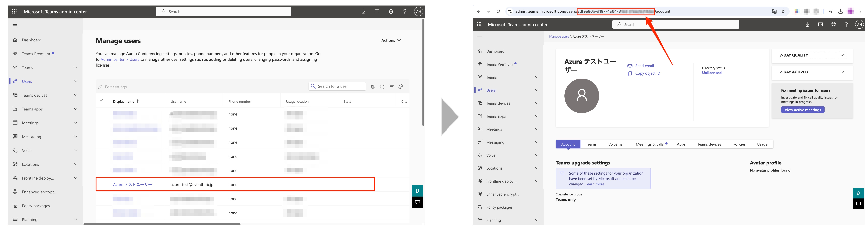Click the horizontal scrollbar under users table
Screen dimensions: 868x234
tap(162, 224)
